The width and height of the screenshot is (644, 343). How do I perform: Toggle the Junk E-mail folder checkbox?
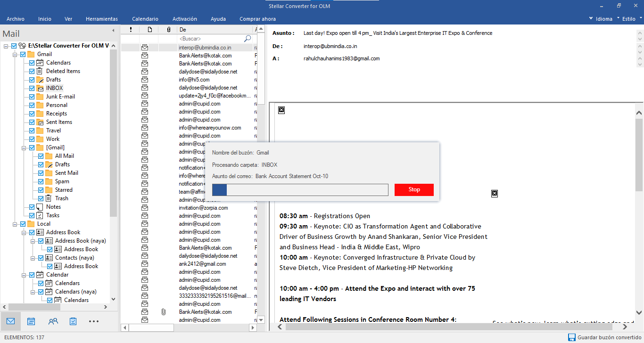(32, 97)
